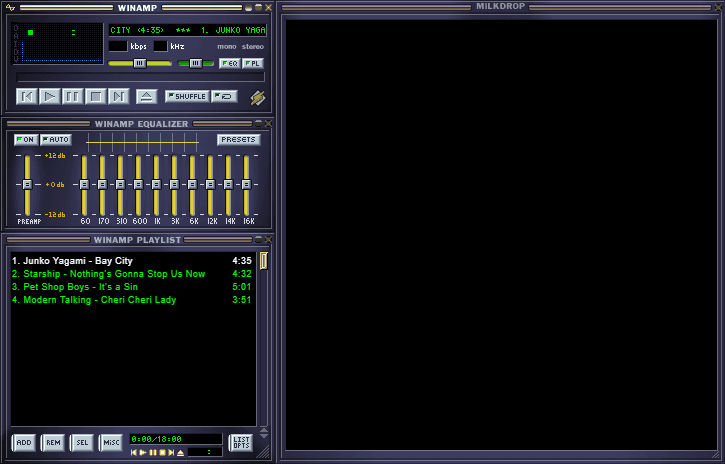The width and height of the screenshot is (725, 464).
Task: Toggle the Shuffle button
Action: click(187, 97)
